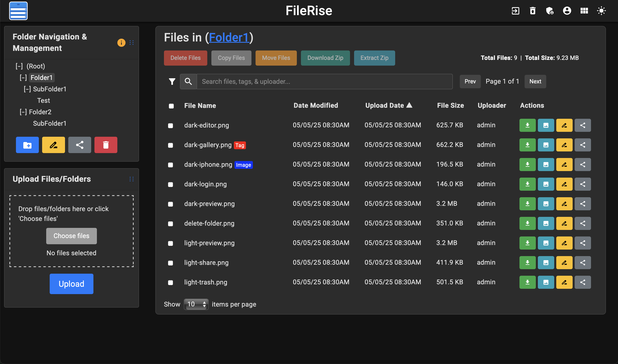Share light-trash.png with the share icon
618x364 pixels.
click(582, 282)
